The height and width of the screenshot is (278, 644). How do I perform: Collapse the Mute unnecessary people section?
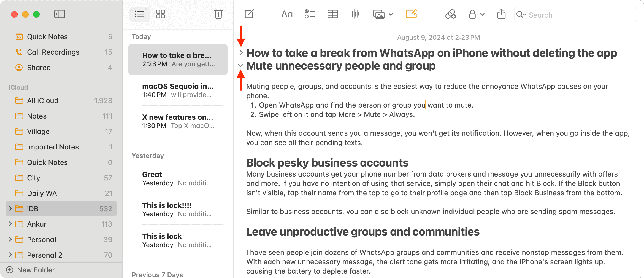pos(240,65)
